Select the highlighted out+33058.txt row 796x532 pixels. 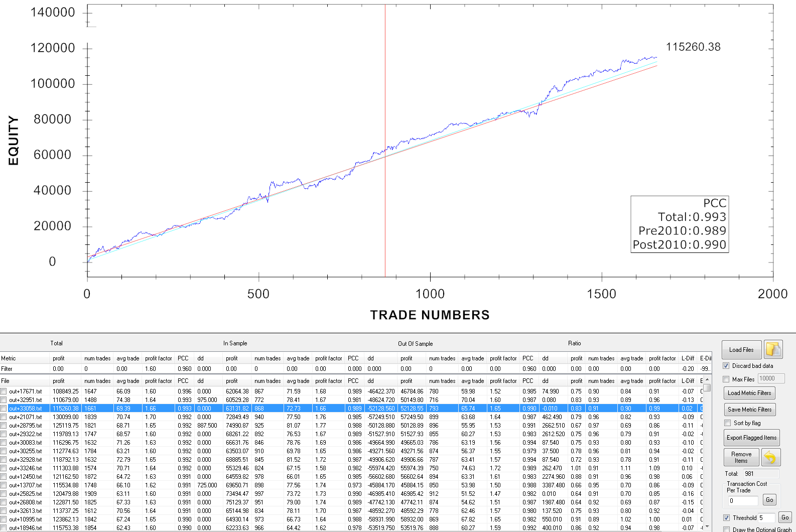[x=351, y=409]
